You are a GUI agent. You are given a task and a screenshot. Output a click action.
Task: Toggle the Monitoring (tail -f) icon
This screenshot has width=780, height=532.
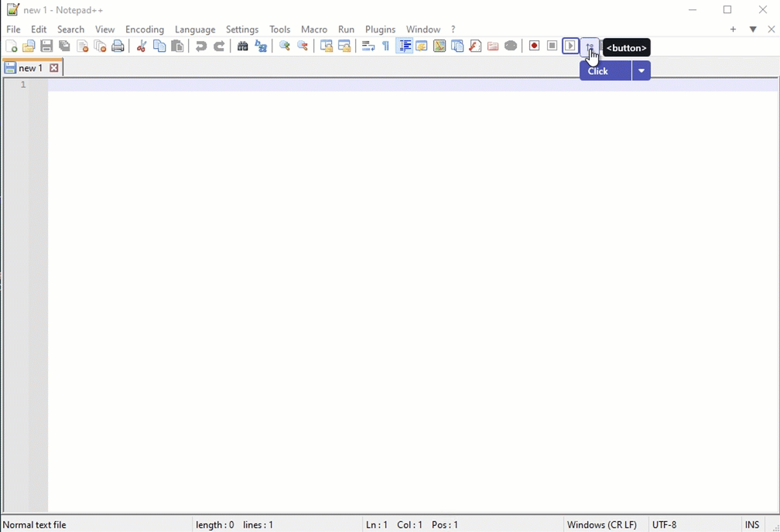(511, 46)
